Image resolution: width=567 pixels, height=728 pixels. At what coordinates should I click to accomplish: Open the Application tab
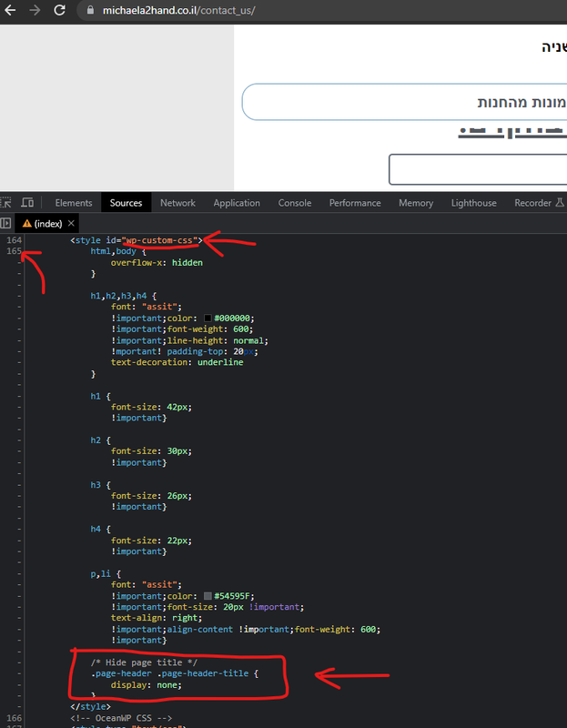point(237,203)
